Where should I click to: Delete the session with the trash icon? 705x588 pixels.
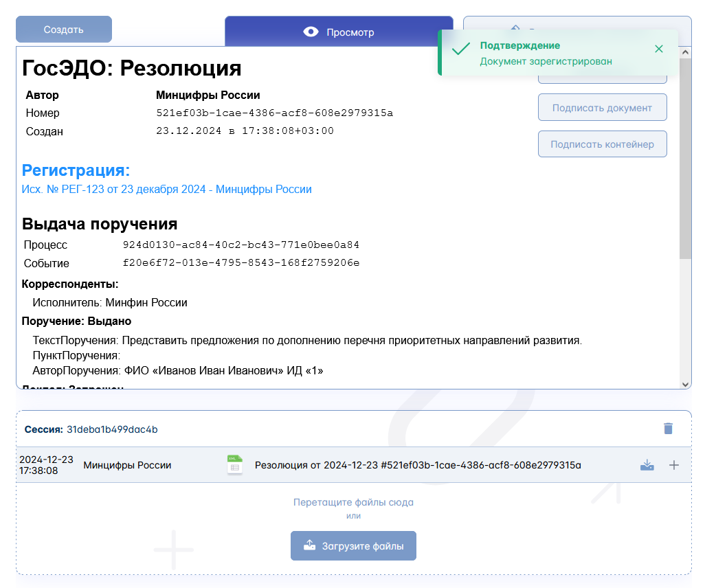668,429
